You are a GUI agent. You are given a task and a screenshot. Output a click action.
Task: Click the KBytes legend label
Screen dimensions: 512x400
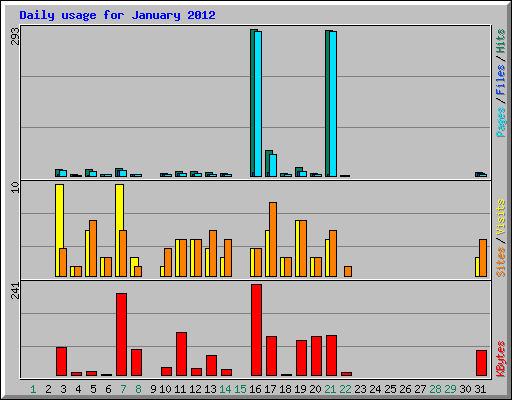click(501, 359)
